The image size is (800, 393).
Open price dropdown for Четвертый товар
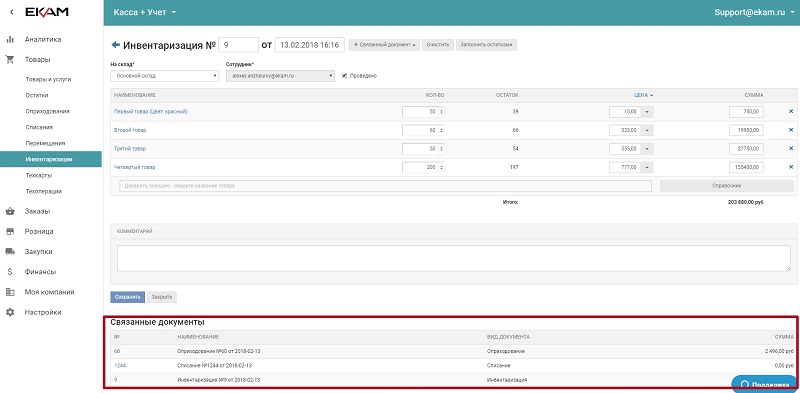[646, 167]
